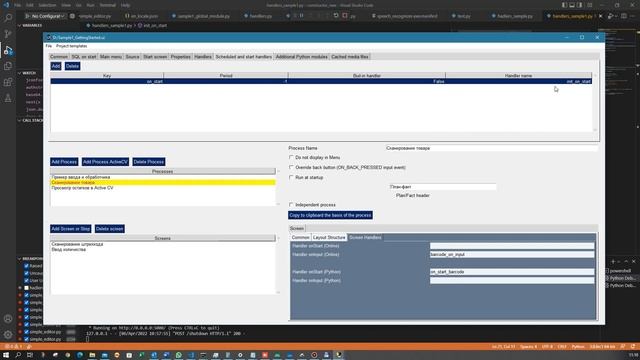This screenshot has height=360, width=640.
Task: Close the handlers_sample1.py editor tab
Action: 600,16
